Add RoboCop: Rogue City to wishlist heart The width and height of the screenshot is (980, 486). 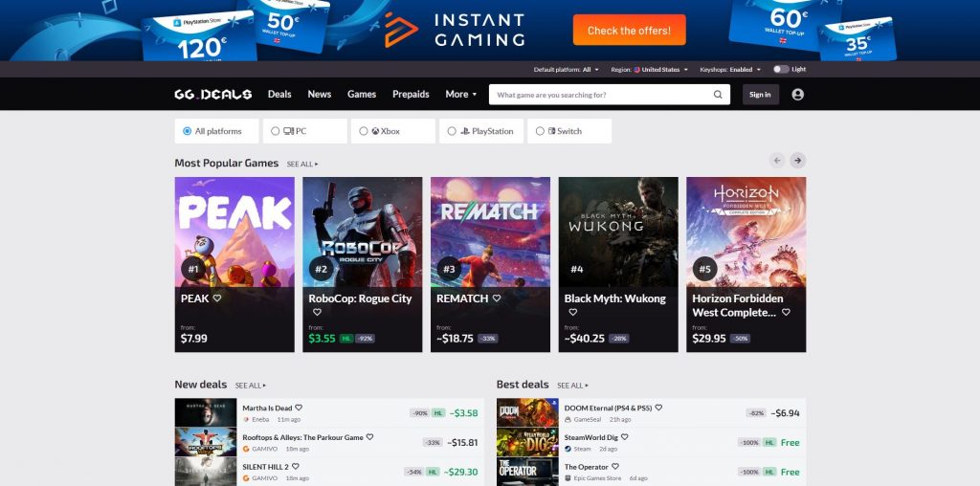tap(317, 312)
